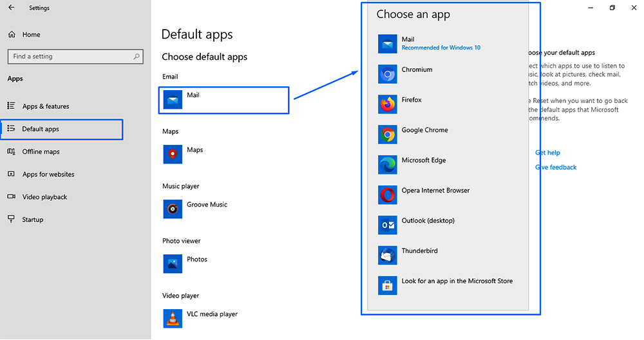Click the 'Choose an app' title text
This screenshot has width=644, height=340.
(x=413, y=15)
